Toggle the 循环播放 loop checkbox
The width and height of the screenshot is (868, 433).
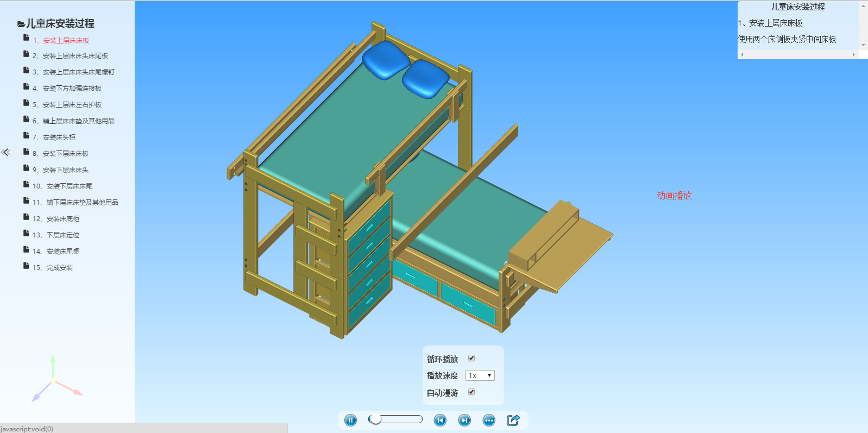tap(471, 359)
